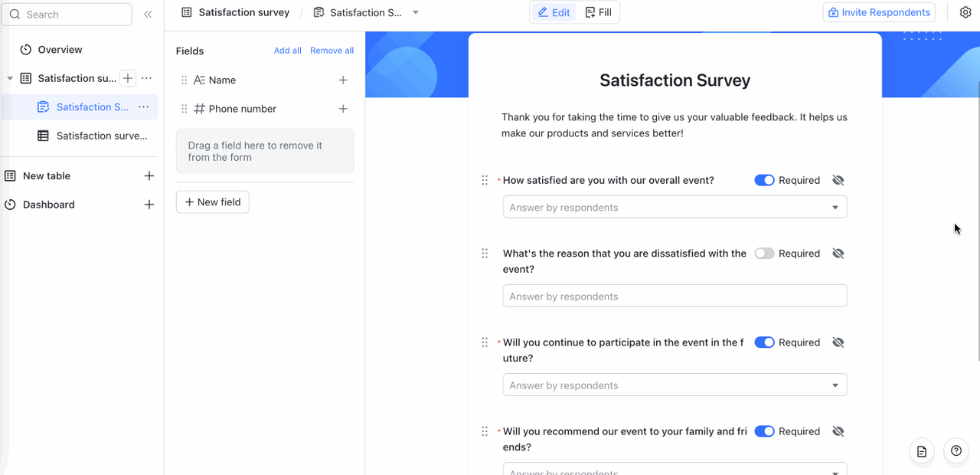Click the plus icon next to Name field
Screen dimensions: 980x475
coord(343,80)
